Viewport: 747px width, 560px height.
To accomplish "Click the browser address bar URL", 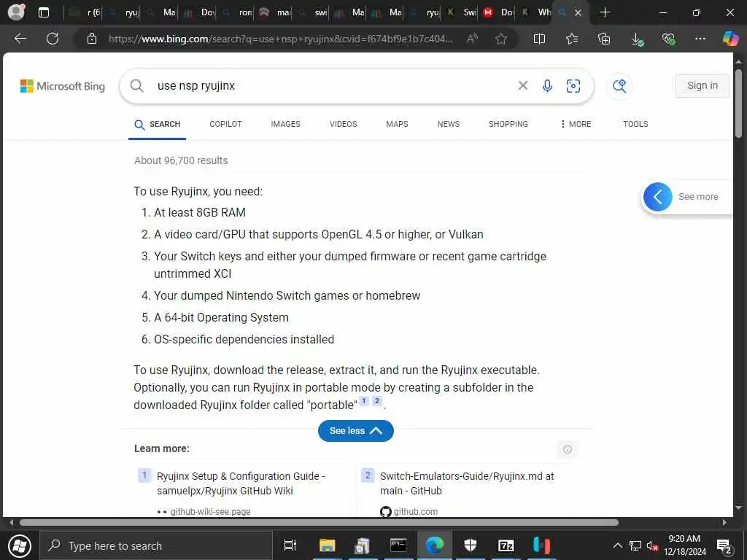I will pos(281,39).
